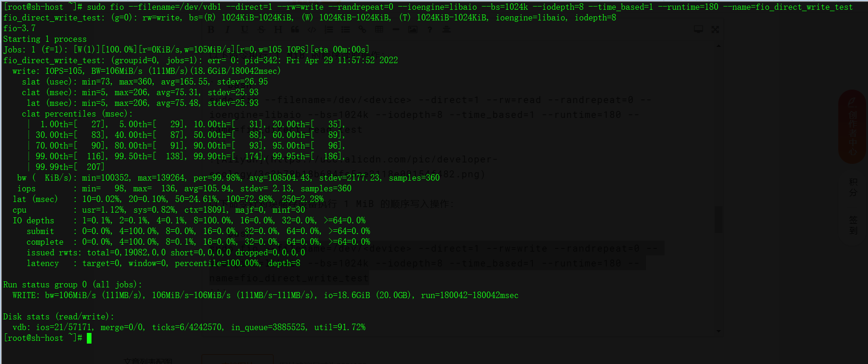Insert a table from editor toolbar
The width and height of the screenshot is (868, 364).
(x=379, y=29)
